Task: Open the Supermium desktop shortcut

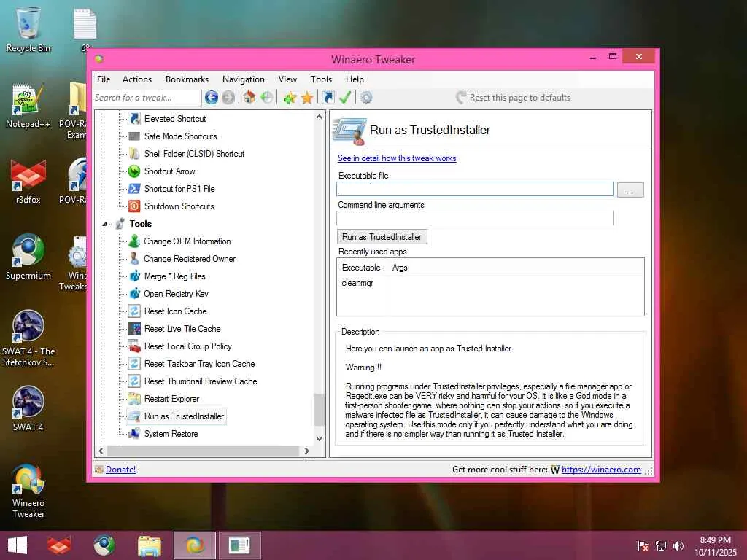Action: pos(28,257)
